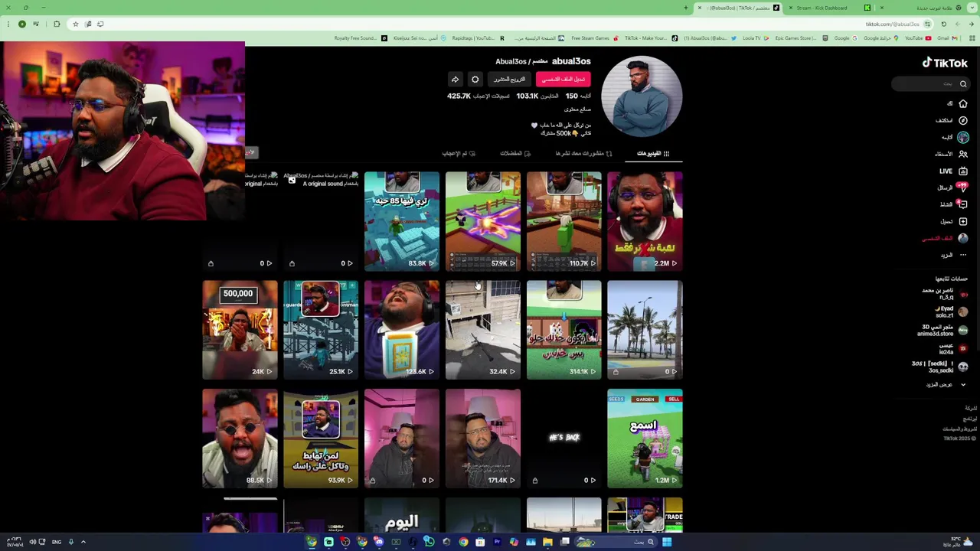
Task: Open the More three-dots menu in sidebar
Action: pos(962,255)
